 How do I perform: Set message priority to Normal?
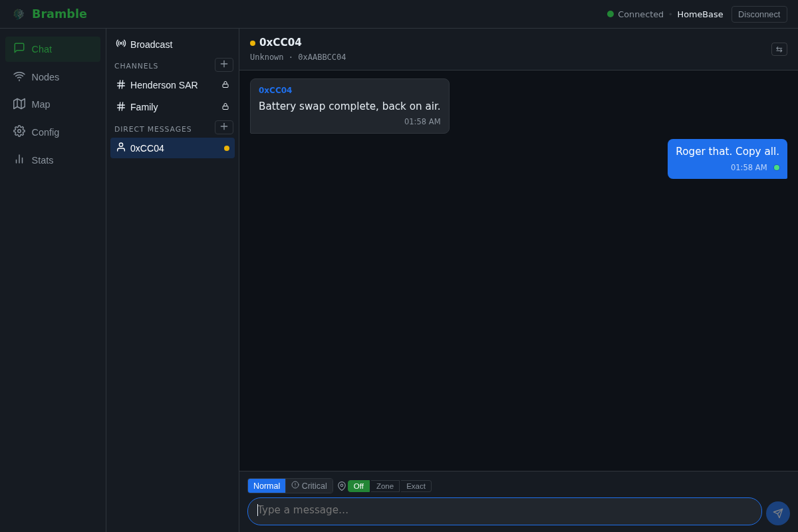tap(267, 486)
